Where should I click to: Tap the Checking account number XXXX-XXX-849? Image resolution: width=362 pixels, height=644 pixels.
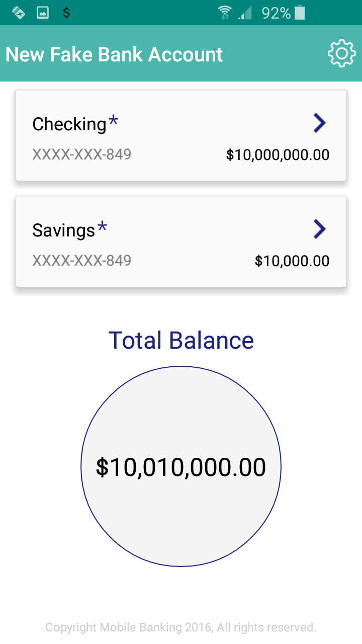(x=82, y=154)
